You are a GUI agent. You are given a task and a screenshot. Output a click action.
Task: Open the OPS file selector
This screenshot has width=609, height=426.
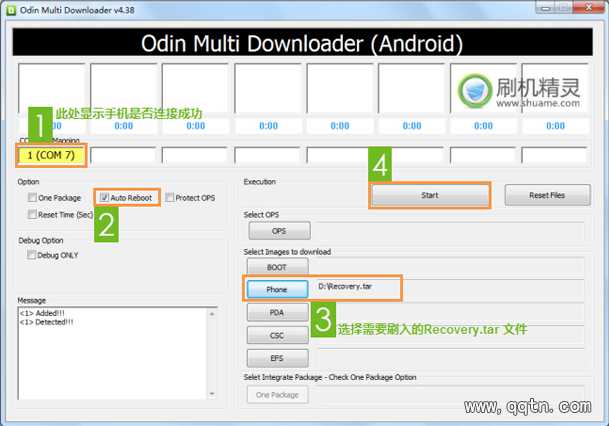pos(279,231)
